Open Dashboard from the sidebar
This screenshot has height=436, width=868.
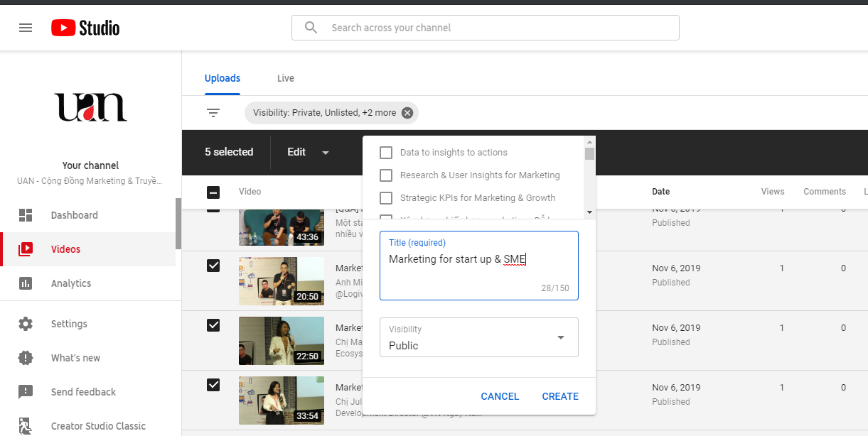(74, 215)
